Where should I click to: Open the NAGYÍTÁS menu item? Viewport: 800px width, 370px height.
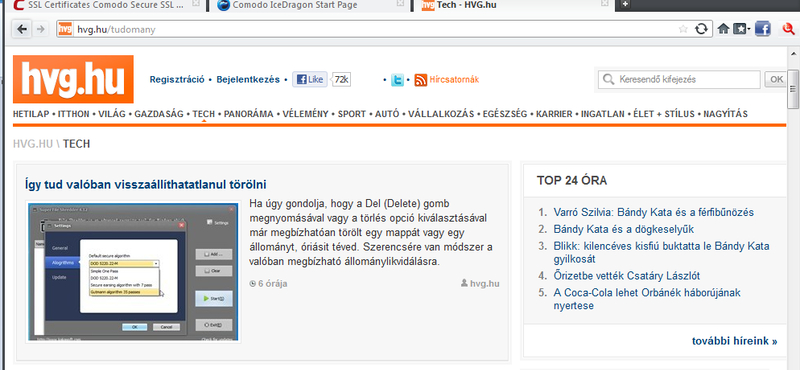point(725,114)
